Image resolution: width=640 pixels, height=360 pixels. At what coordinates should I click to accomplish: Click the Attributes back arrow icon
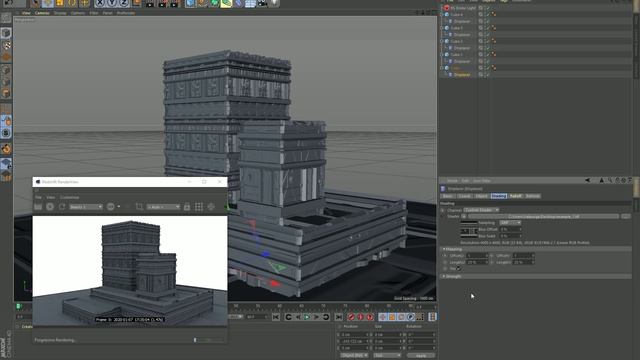pyautogui.click(x=588, y=180)
